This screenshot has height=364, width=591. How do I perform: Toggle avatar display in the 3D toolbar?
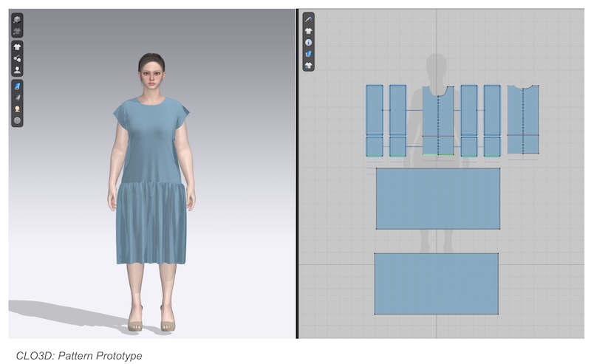coord(17,70)
